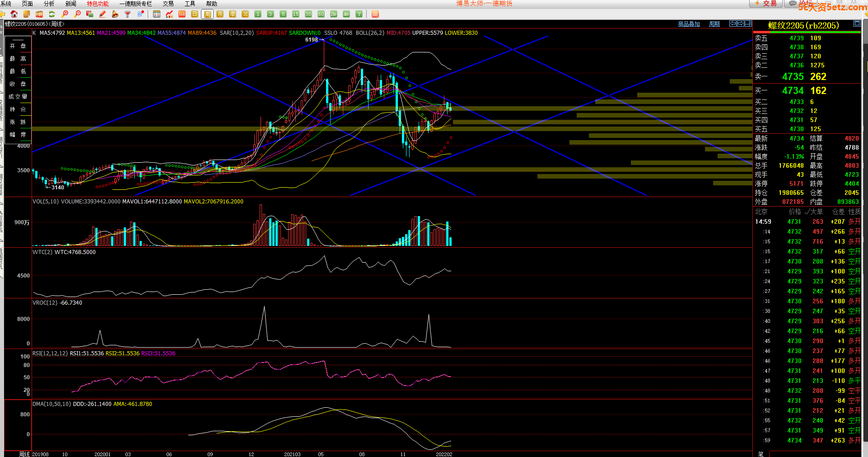The width and height of the screenshot is (868, 457).
Task: Open the 工具 menu
Action: (x=190, y=4)
